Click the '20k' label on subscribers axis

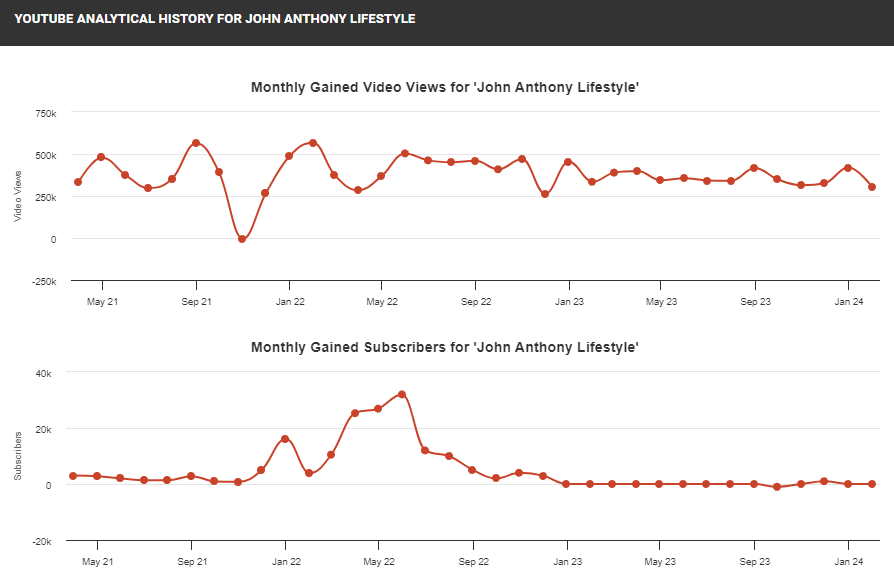43,430
